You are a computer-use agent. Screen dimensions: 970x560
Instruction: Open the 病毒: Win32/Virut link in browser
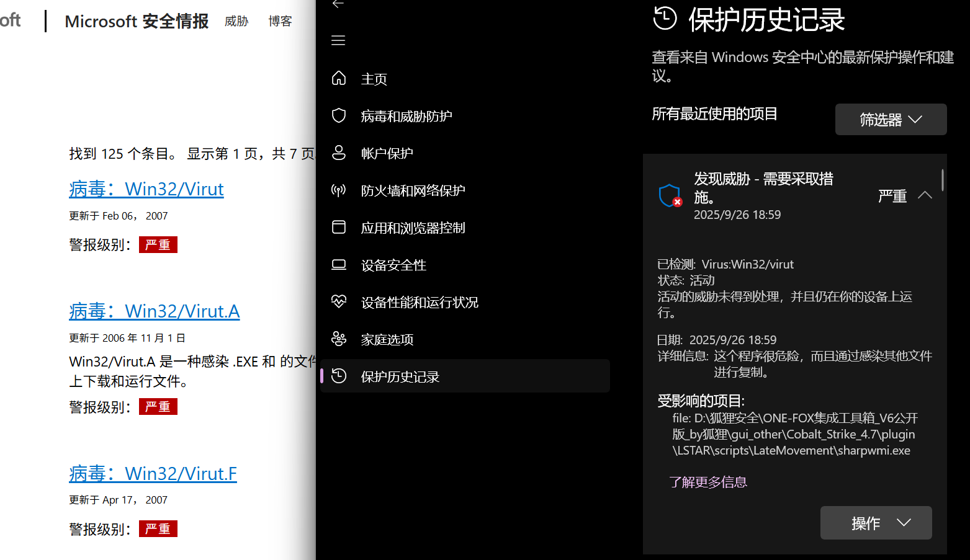(x=146, y=189)
